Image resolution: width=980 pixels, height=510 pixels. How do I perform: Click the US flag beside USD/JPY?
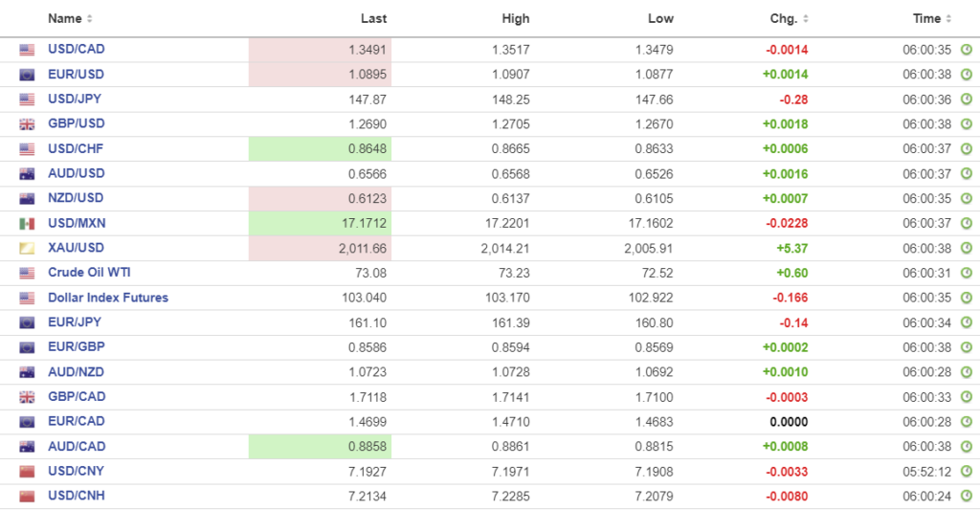coord(27,100)
